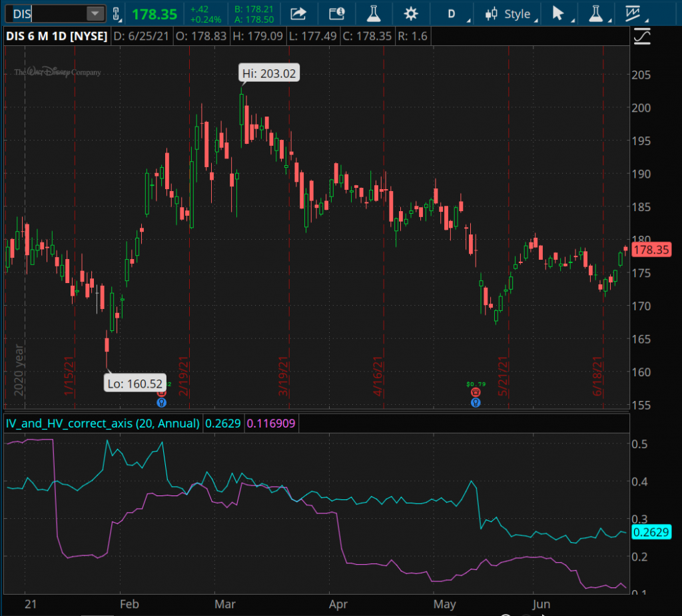
Task: Click the O: 178.83 open value
Action: click(201, 36)
